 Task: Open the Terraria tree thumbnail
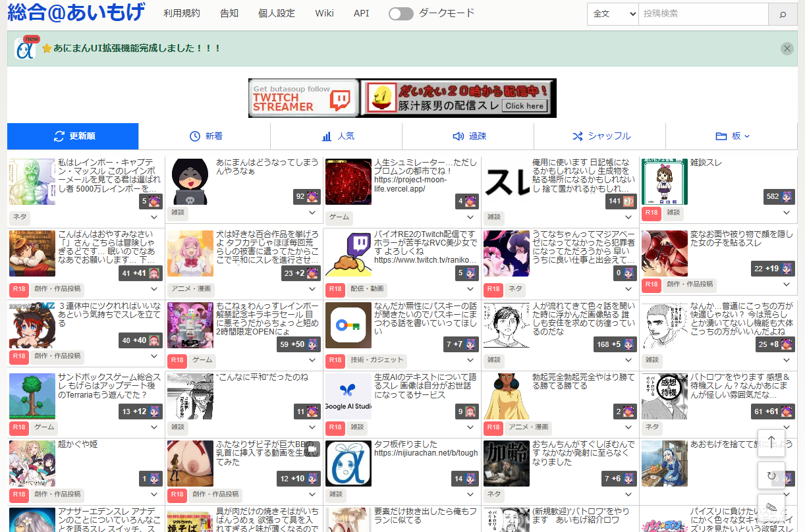[x=32, y=396]
